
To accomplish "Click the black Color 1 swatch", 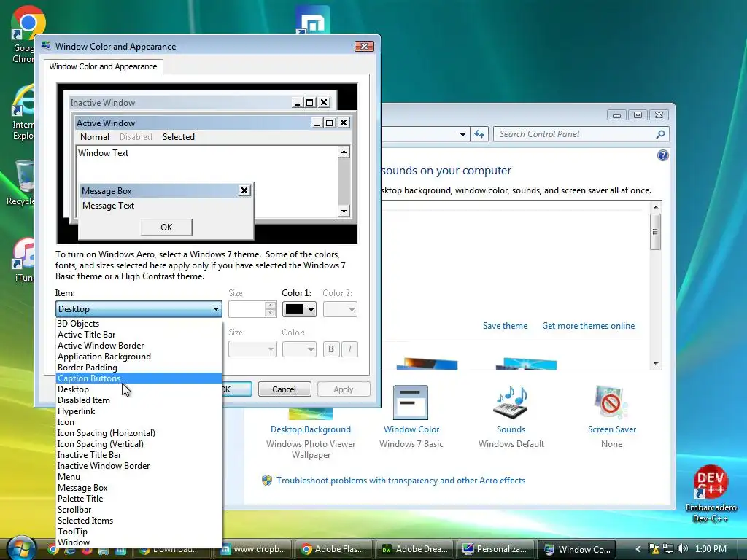I will tap(295, 309).
